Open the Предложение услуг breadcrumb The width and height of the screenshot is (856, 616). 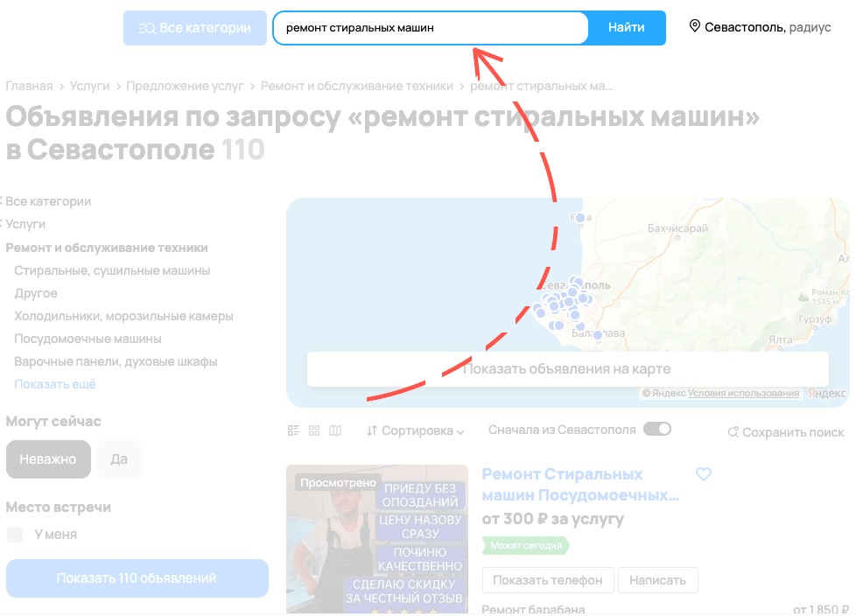tap(185, 87)
